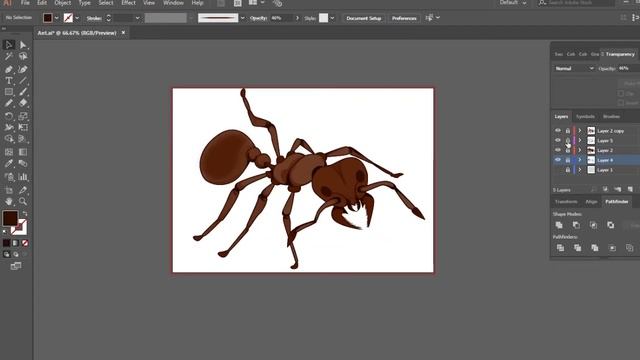The height and width of the screenshot is (360, 640).
Task: Open fill color dropdown in control bar
Action: [x=56, y=18]
